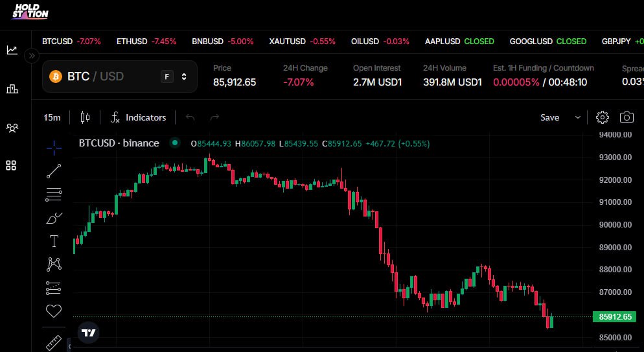Click the Save chart layout button
644x352 pixels.
pos(549,117)
